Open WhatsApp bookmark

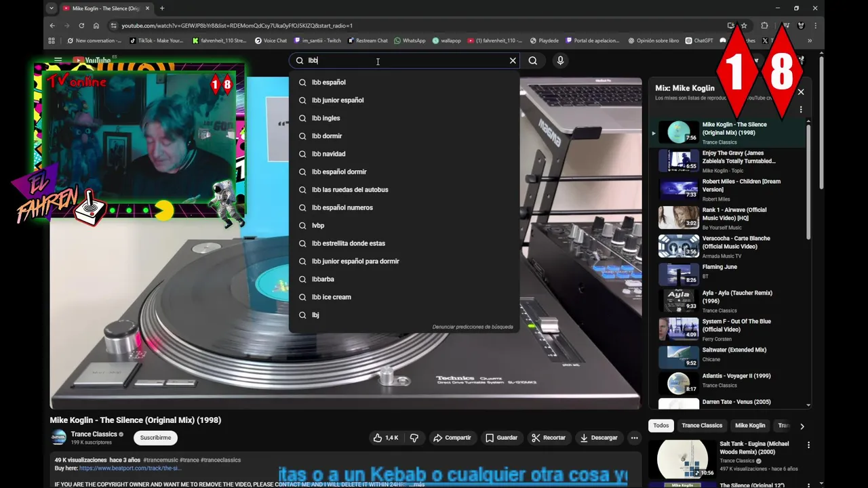pyautogui.click(x=410, y=41)
